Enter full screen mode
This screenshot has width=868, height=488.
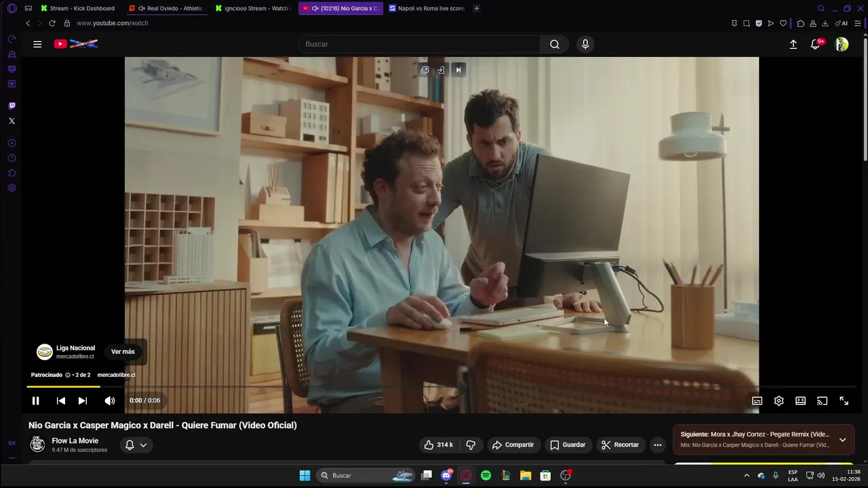(844, 401)
